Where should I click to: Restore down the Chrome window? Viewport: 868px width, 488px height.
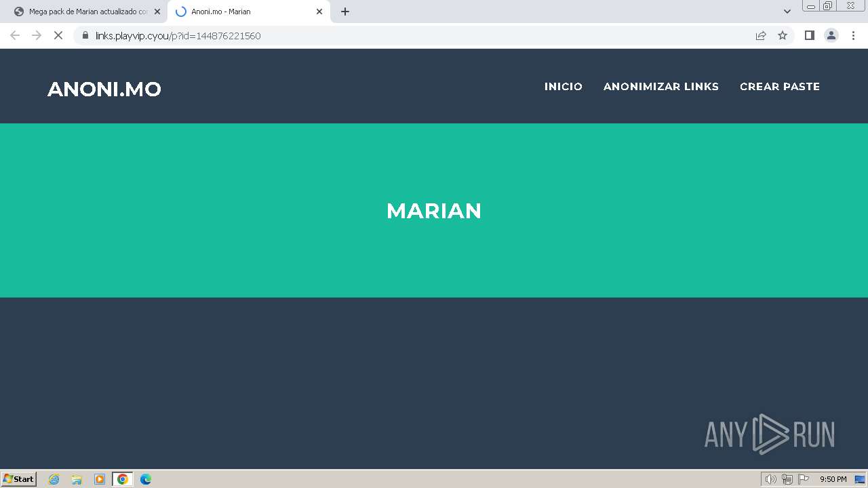[x=828, y=6]
